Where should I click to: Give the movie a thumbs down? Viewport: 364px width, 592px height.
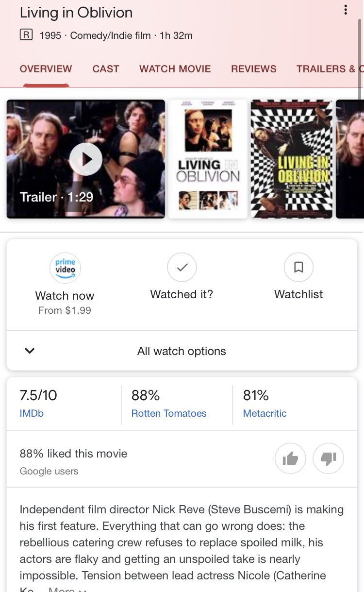click(x=329, y=458)
